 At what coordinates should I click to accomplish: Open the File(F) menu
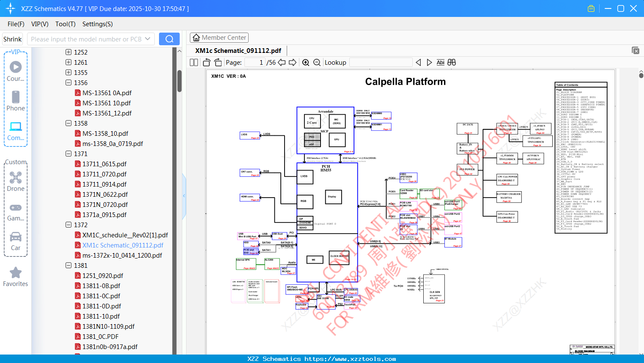pyautogui.click(x=16, y=24)
